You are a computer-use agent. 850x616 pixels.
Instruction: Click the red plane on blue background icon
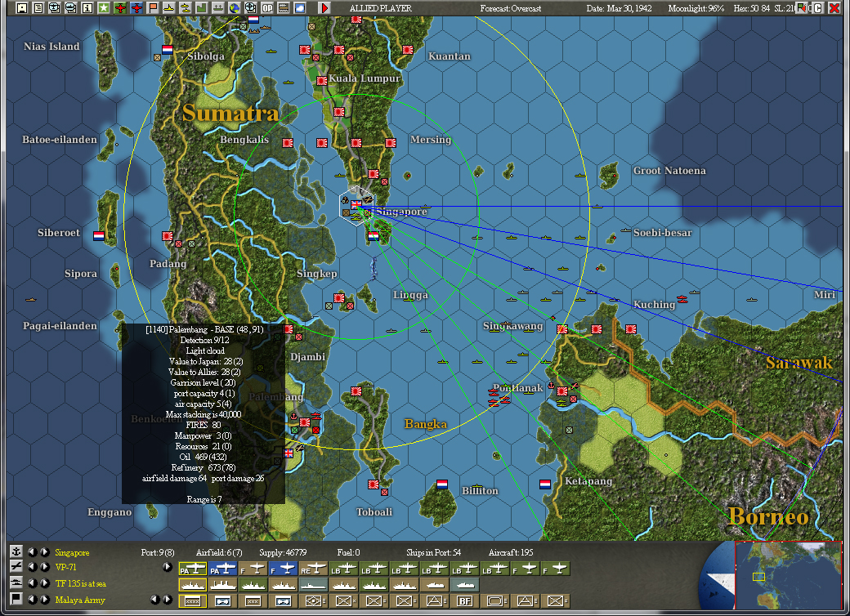coord(136,8)
